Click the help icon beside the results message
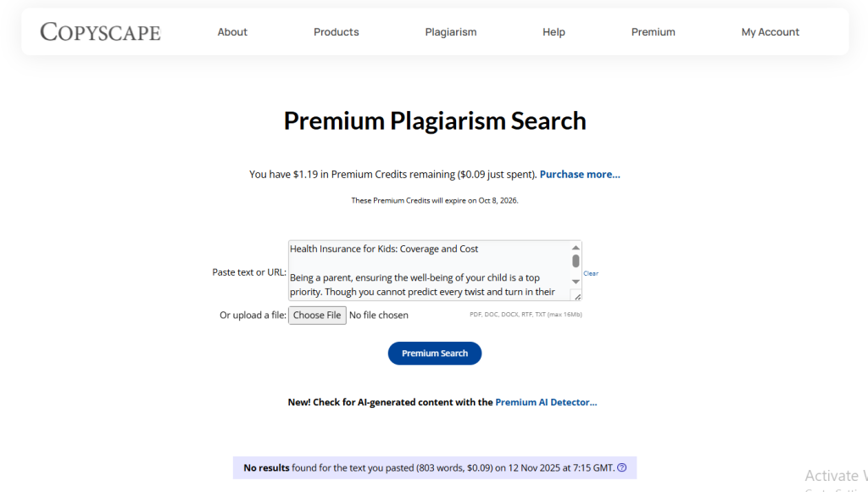Viewport: 868px width, 492px height. 622,467
